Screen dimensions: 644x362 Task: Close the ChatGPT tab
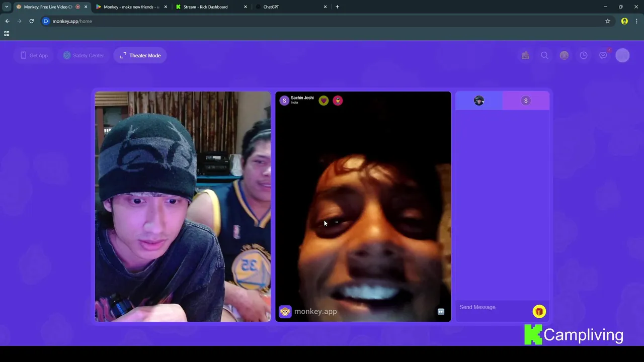point(325,7)
